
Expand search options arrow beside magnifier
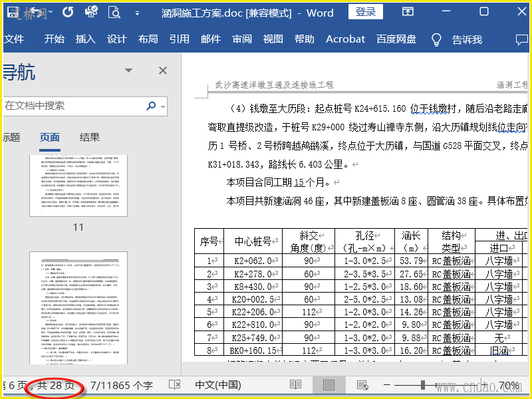click(164, 106)
